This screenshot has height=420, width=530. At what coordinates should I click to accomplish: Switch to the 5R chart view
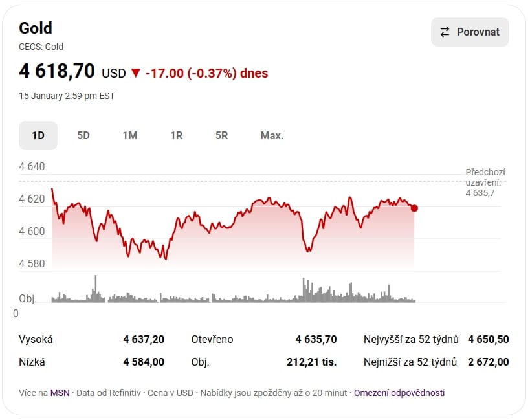221,135
